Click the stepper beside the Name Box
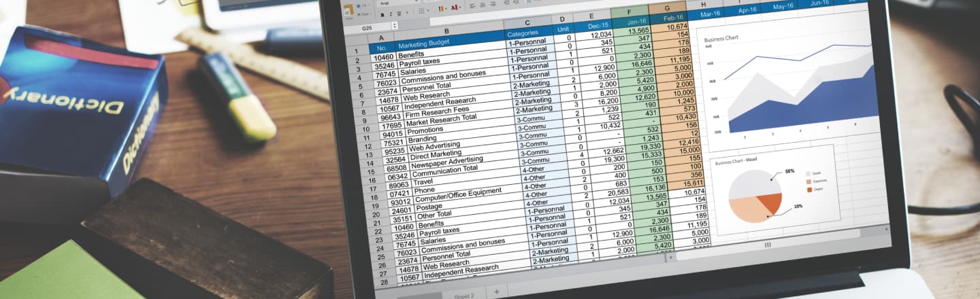Screen dimensions: 980x299 pyautogui.click(x=395, y=26)
